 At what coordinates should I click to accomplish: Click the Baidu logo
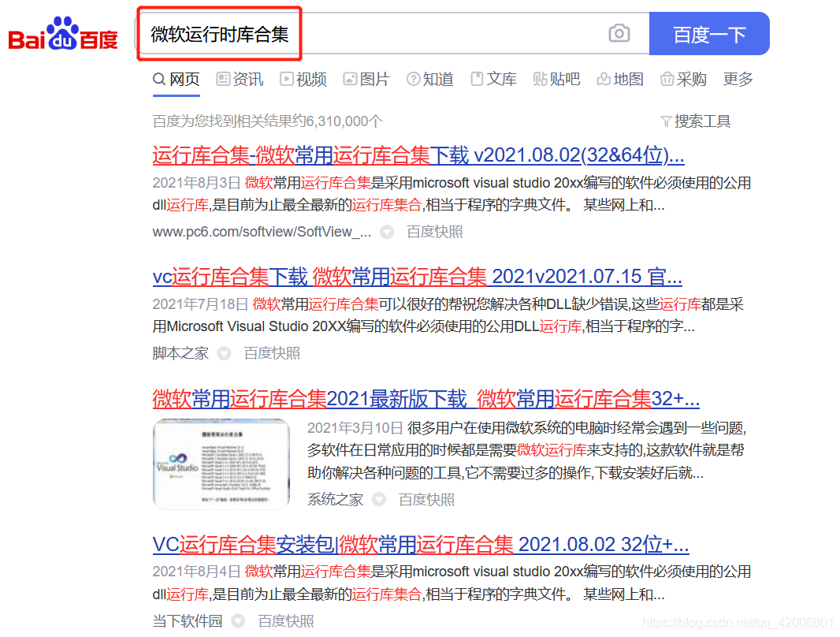click(x=63, y=34)
